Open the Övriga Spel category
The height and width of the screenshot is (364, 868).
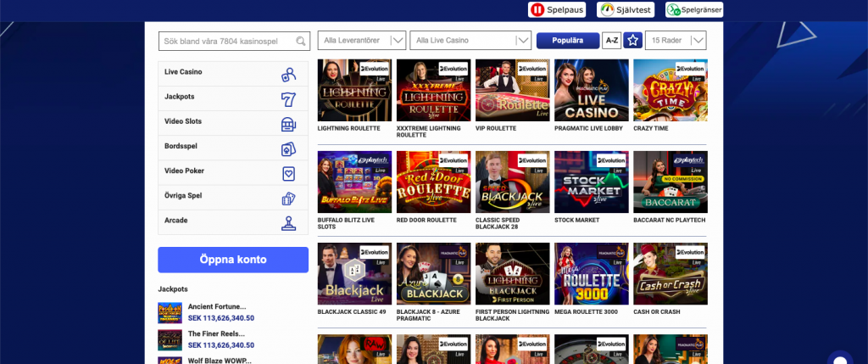233,198
